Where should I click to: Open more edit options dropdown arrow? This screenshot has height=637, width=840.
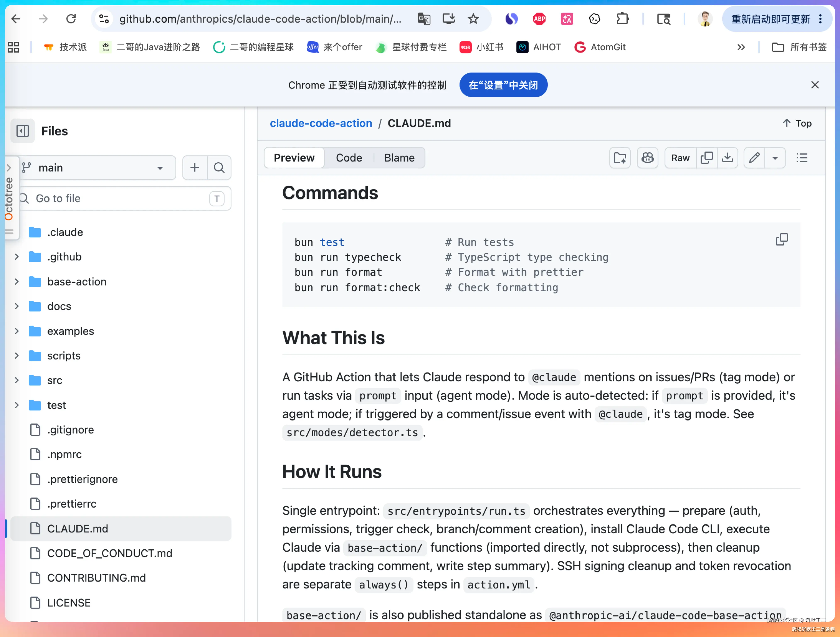(x=775, y=158)
